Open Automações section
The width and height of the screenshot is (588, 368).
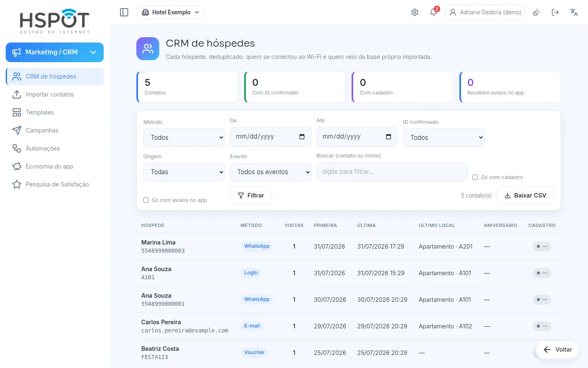click(55, 148)
